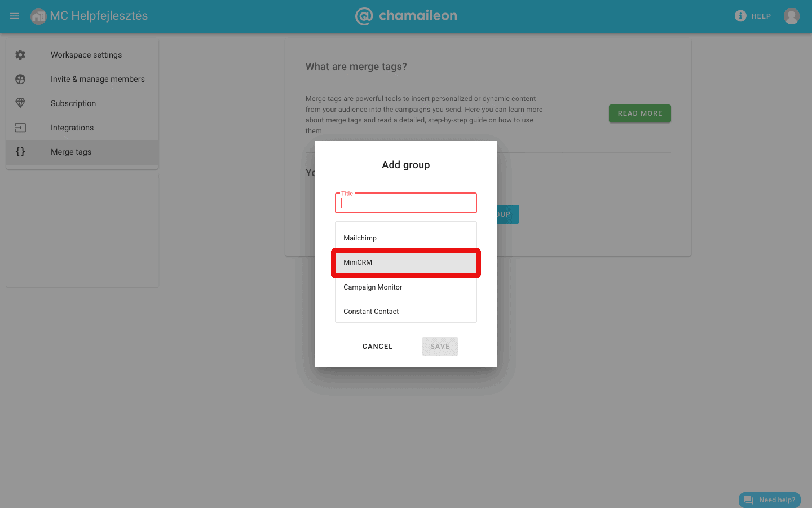The image size is (812, 508).
Task: Click the Workspace settings gear icon
Action: tap(20, 55)
